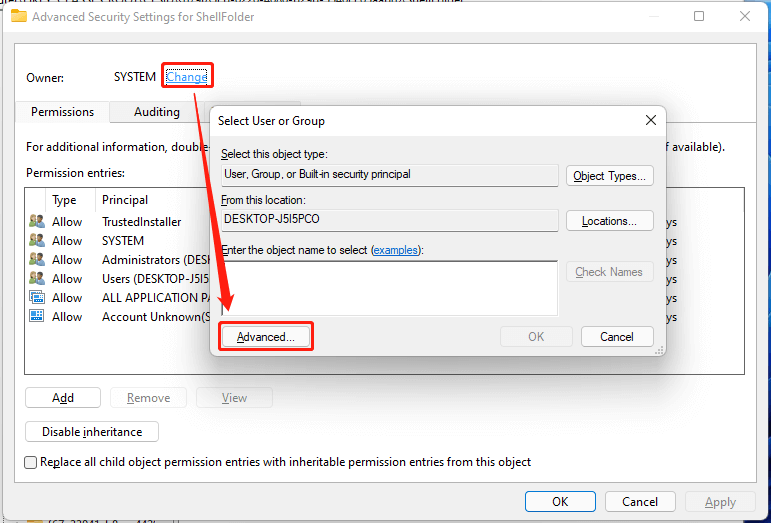This screenshot has width=771, height=523.
Task: Open the Locations dialog
Action: tap(610, 221)
